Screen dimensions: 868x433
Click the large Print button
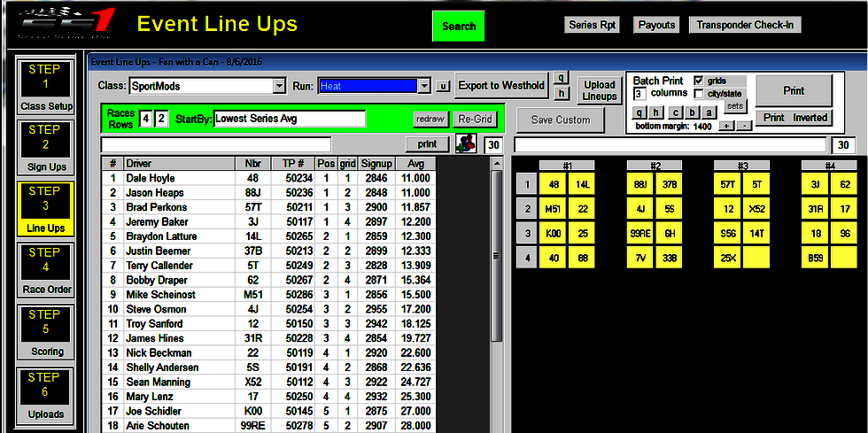pyautogui.click(x=794, y=91)
